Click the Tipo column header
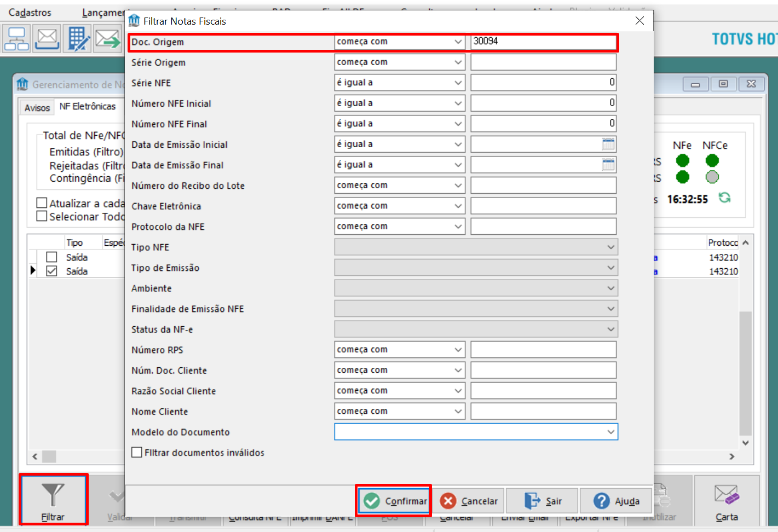The width and height of the screenshot is (778, 532). click(74, 242)
